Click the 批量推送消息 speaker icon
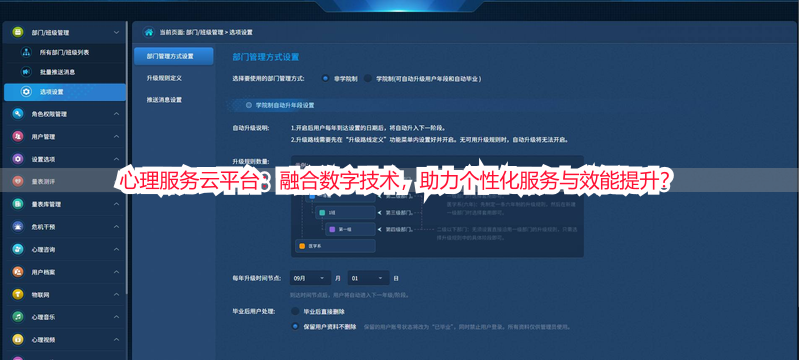This screenshot has width=799, height=360. pos(26,72)
